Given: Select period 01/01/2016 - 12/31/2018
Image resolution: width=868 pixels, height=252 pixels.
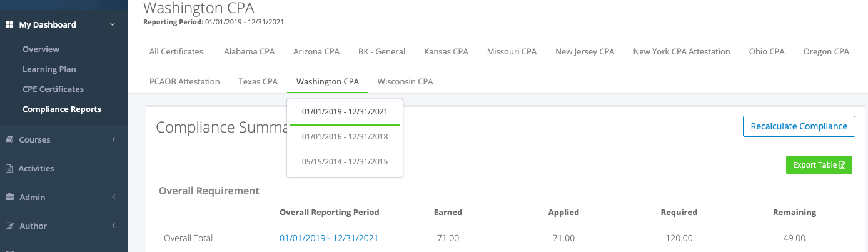Looking at the screenshot, I should (x=345, y=137).
